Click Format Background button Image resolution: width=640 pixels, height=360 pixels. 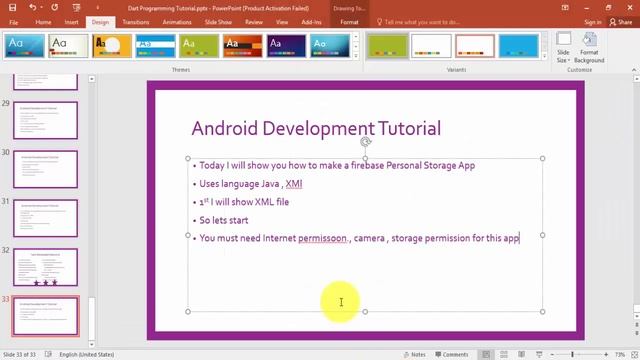[589, 47]
